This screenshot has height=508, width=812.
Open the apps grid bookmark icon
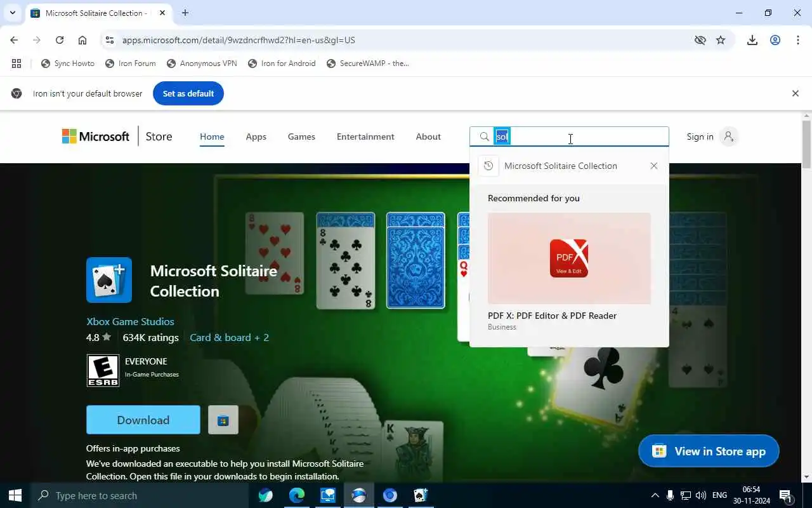tap(16, 63)
